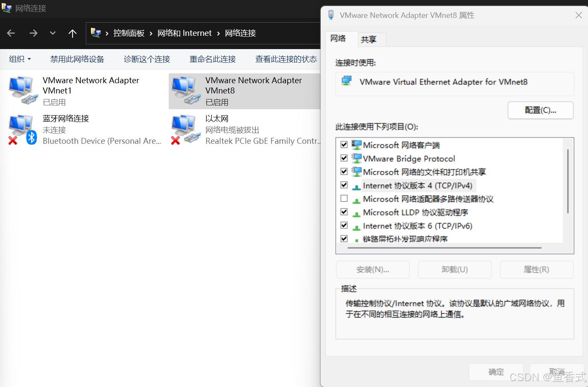
Task: Select Internet 协议版本 4 (TCP/IPv4) text
Action: [x=418, y=186]
